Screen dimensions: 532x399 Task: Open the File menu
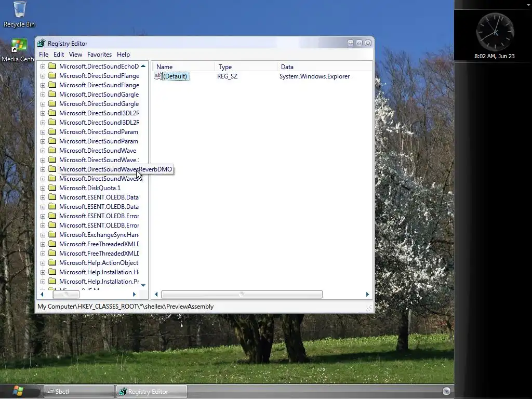tap(44, 54)
